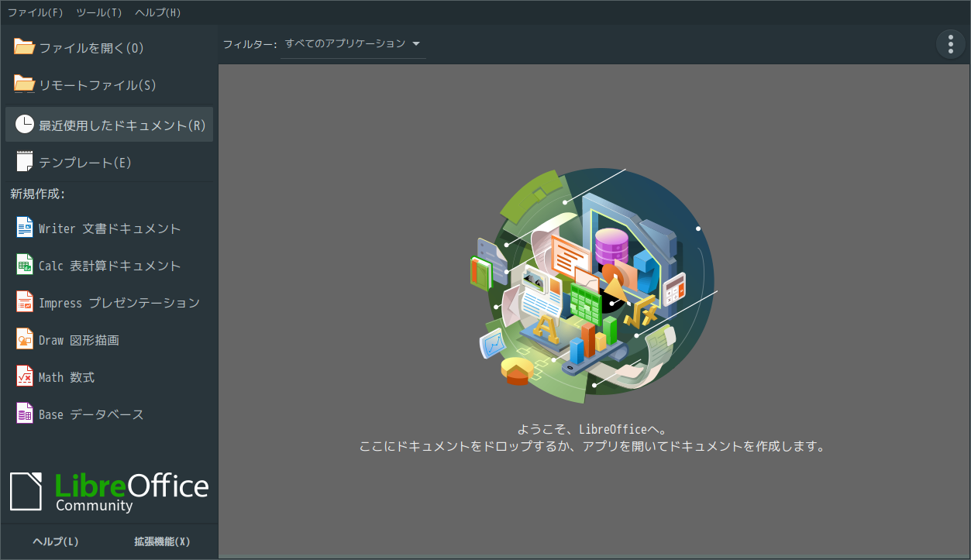Click the テンプレート(E) label
The width and height of the screenshot is (971, 560).
pyautogui.click(x=85, y=163)
